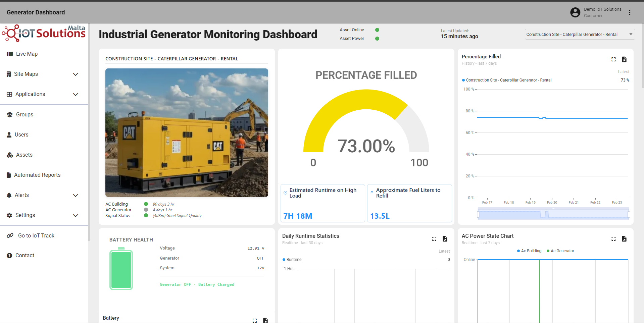Click the clock icon on Estimated Runtime card
Image resolution: width=644 pixels, height=323 pixels.
(285, 193)
